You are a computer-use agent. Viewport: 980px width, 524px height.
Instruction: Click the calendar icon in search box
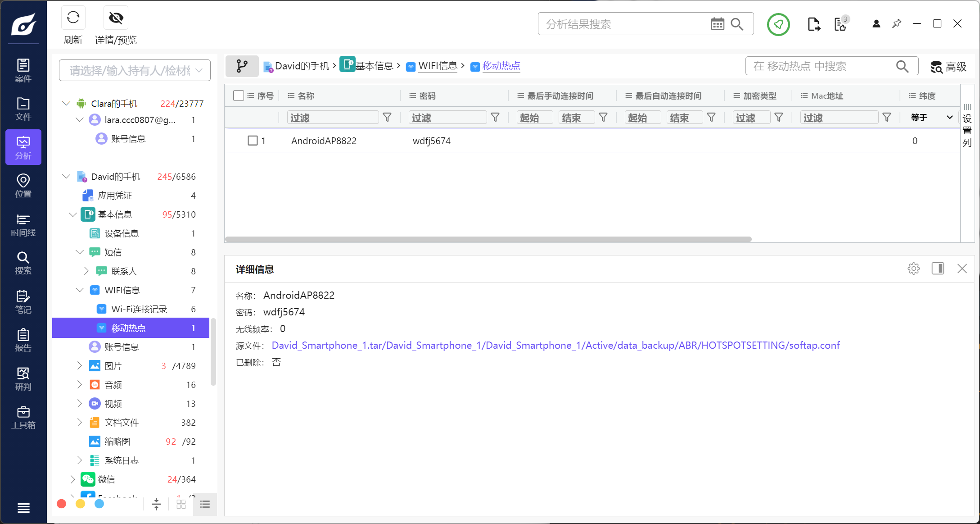pyautogui.click(x=717, y=24)
